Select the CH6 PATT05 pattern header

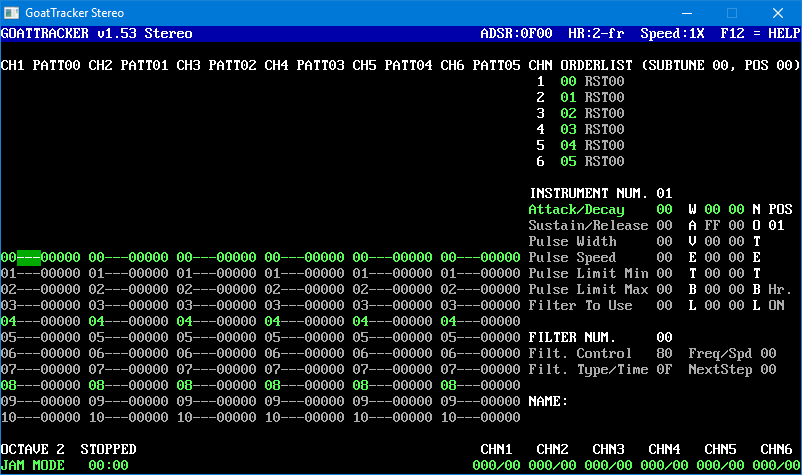point(480,65)
